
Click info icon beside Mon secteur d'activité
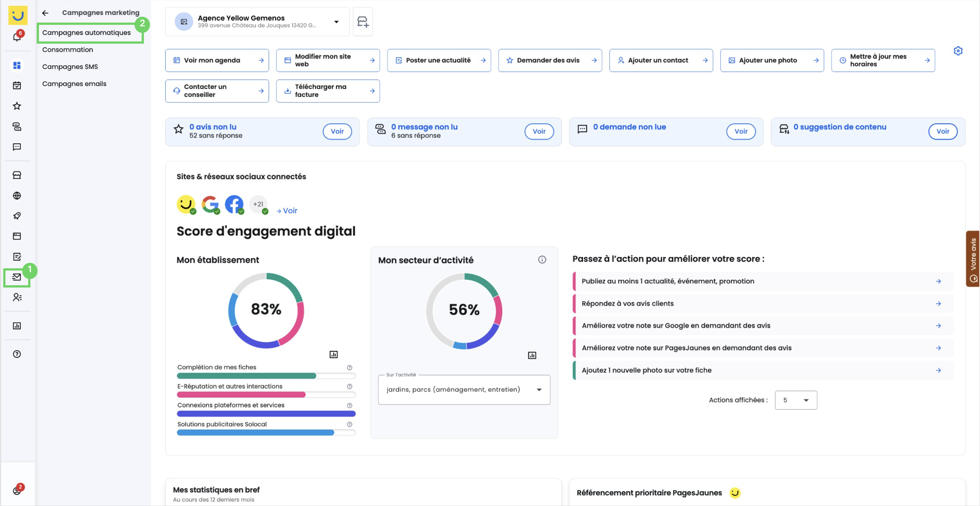point(542,260)
